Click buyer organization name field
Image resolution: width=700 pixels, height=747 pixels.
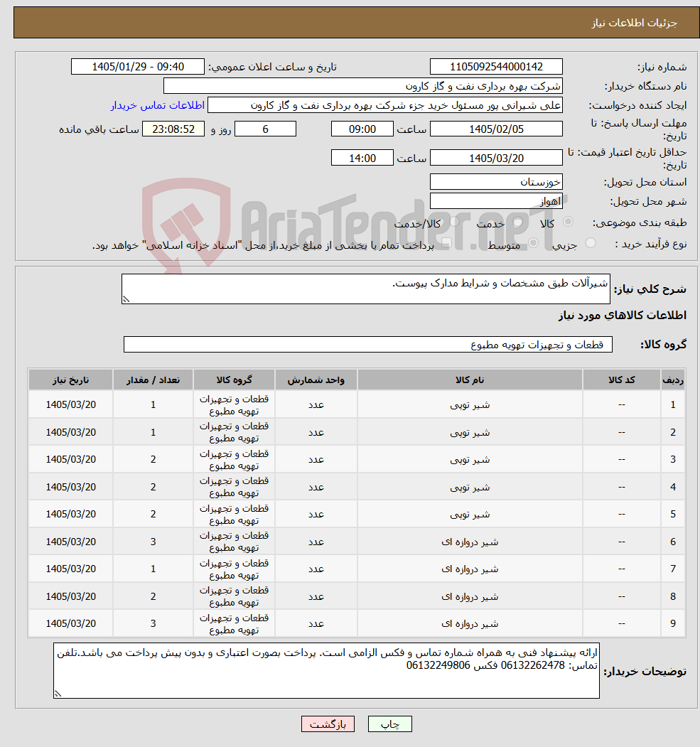pos(363,86)
